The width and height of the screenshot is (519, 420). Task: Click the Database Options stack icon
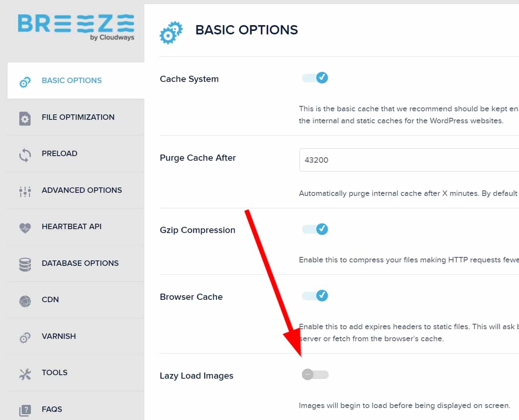point(25,265)
